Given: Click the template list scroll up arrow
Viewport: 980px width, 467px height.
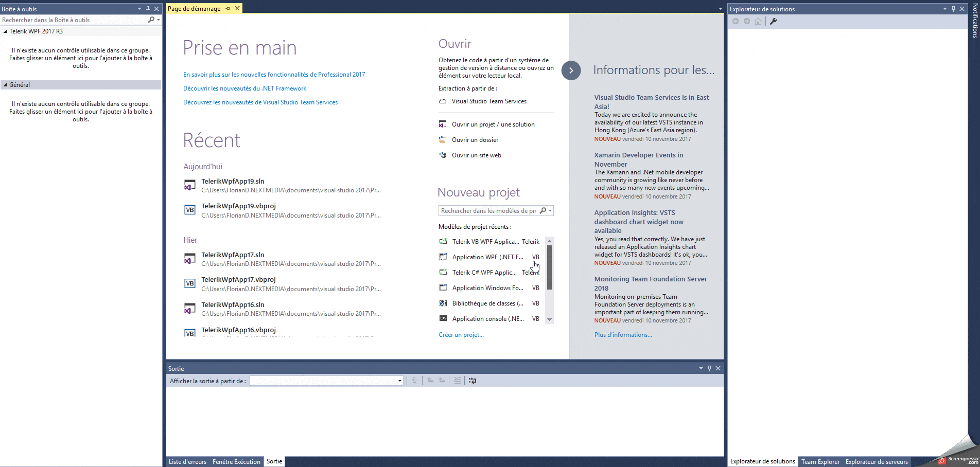Looking at the screenshot, I should [x=549, y=241].
